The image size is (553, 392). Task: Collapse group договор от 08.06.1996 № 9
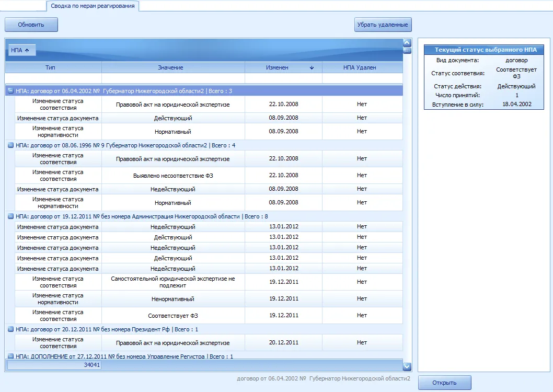point(10,145)
